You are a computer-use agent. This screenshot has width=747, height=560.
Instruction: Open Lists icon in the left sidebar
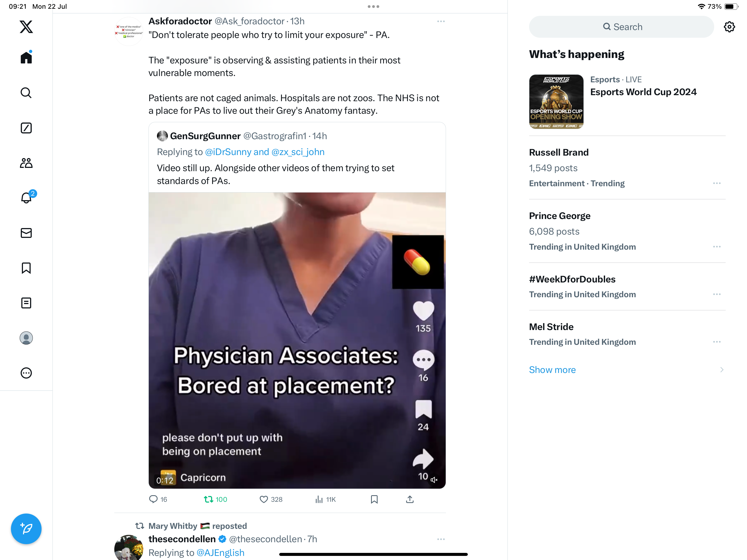pyautogui.click(x=26, y=303)
